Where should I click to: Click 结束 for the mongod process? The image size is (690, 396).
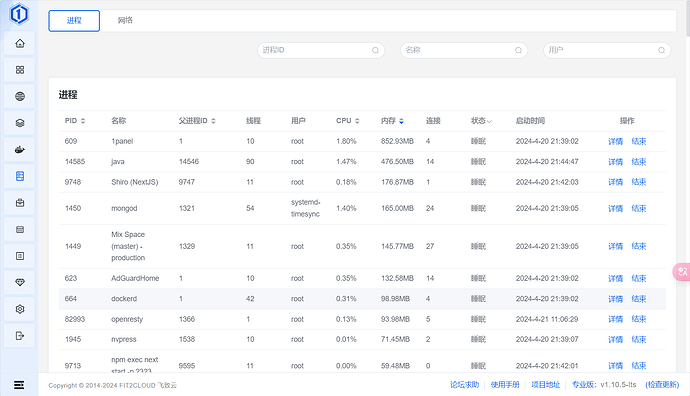tap(639, 209)
